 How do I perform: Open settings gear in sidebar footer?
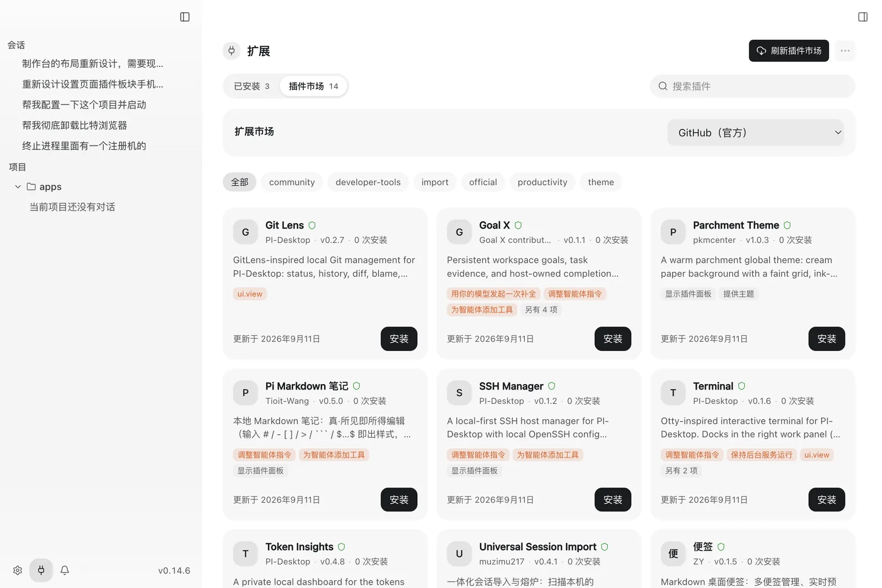click(18, 570)
